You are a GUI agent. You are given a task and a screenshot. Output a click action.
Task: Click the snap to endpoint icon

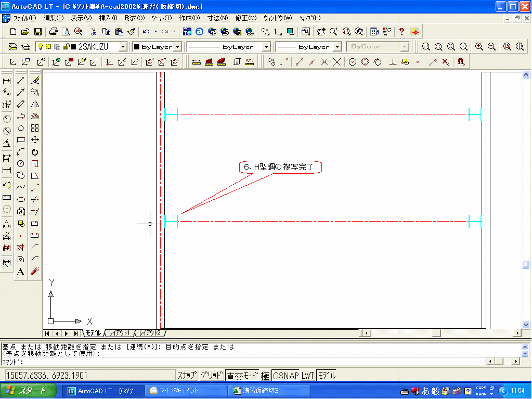[x=299, y=62]
